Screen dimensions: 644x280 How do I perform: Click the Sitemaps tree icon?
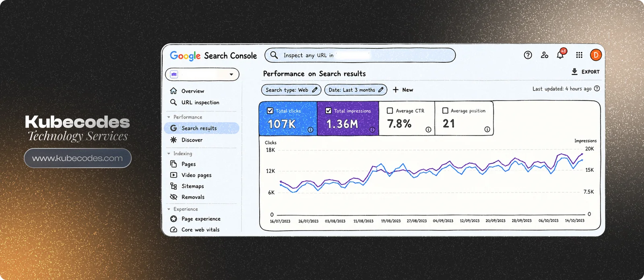(173, 186)
